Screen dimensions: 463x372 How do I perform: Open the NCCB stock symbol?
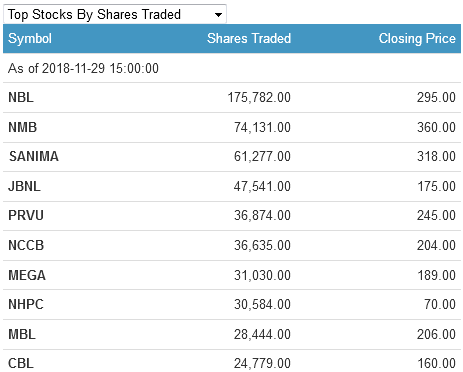tap(26, 245)
